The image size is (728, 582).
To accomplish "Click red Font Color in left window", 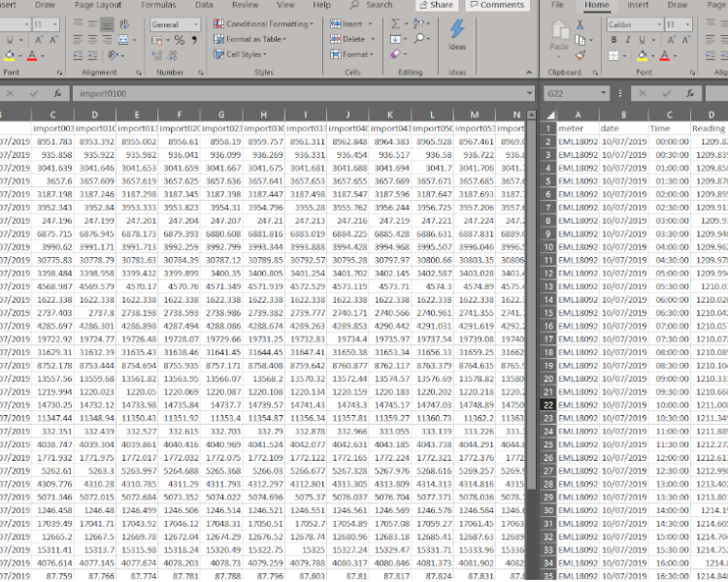I will tap(32, 55).
